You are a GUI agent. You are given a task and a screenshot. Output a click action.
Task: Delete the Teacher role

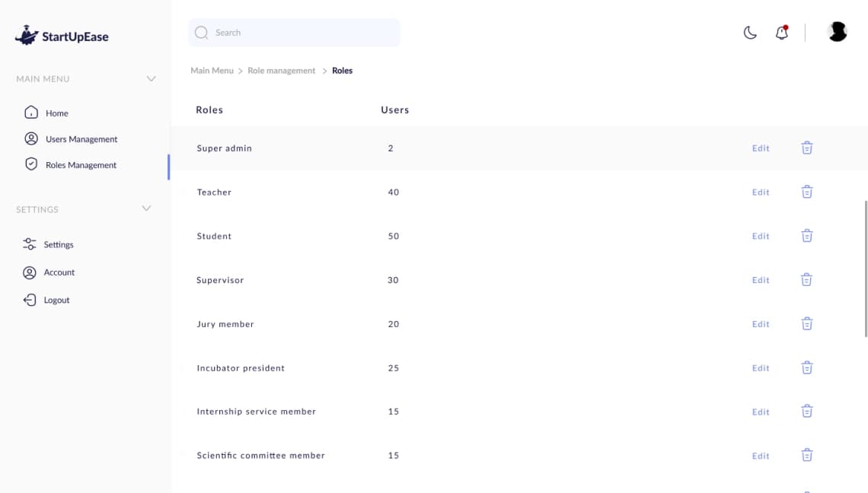(807, 192)
